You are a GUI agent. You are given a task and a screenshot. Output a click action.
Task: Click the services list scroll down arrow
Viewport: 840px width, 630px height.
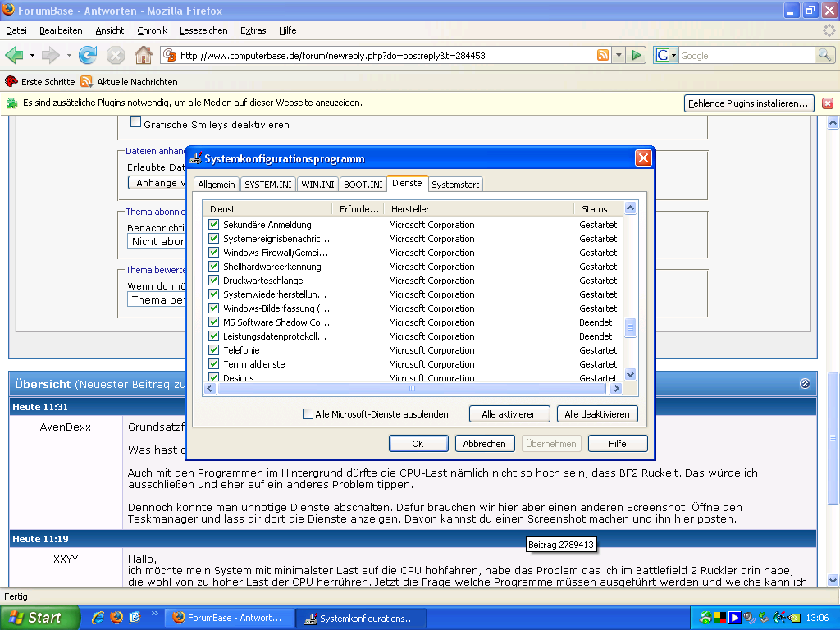[631, 374]
